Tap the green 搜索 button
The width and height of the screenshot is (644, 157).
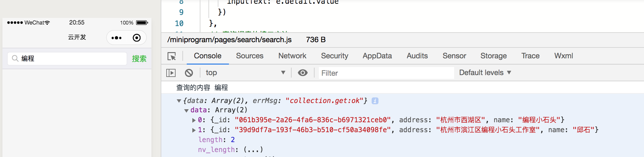(139, 59)
